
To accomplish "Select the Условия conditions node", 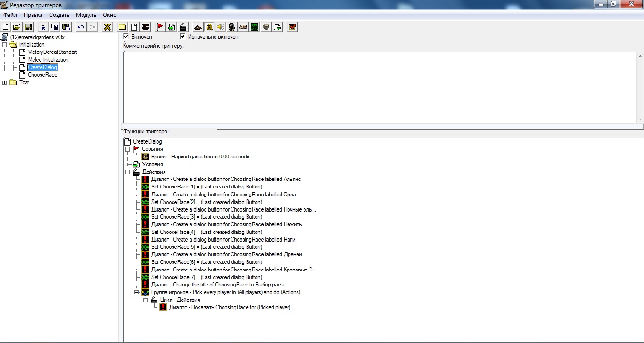I will tap(152, 164).
